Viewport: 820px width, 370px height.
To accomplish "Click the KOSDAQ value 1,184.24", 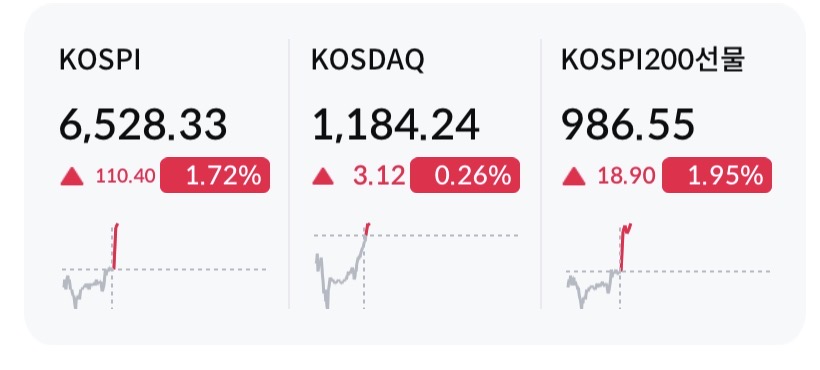I will [396, 125].
